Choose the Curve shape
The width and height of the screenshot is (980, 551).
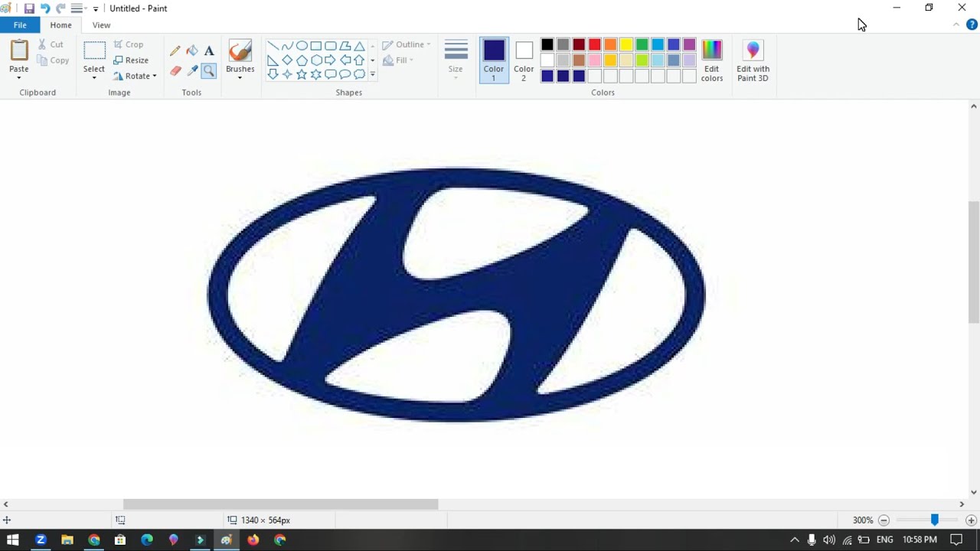[287, 46]
